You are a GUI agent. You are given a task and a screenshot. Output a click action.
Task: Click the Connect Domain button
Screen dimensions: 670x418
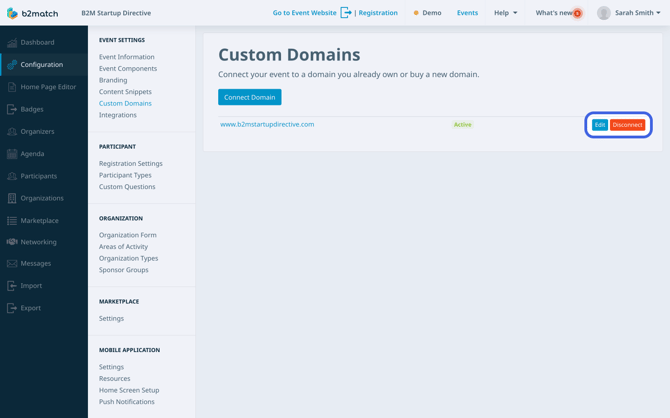tap(250, 97)
